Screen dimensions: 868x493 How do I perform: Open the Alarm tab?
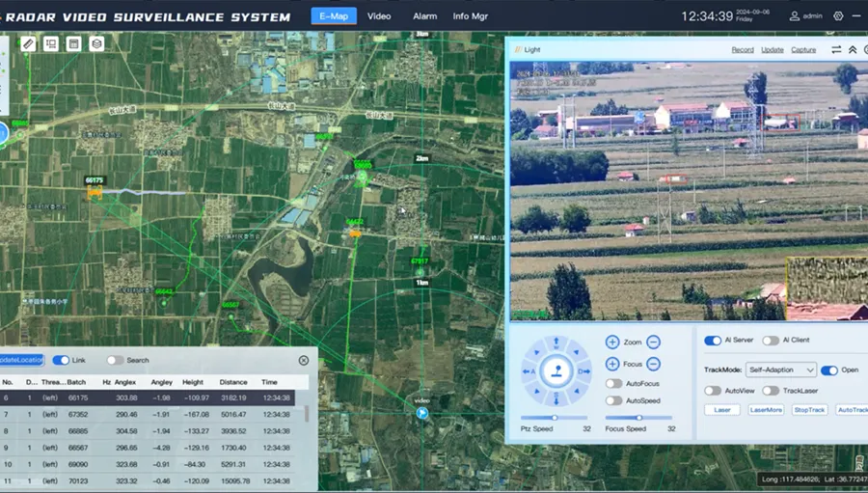(x=424, y=16)
